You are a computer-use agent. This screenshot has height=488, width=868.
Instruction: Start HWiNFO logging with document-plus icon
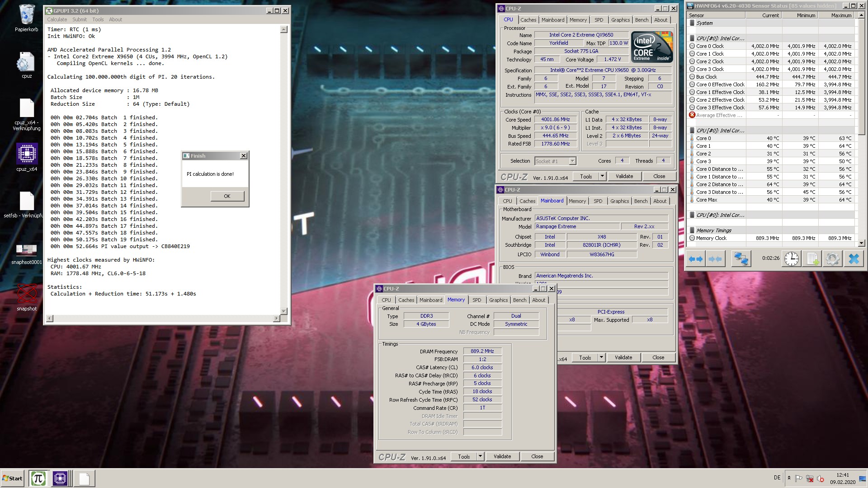tap(812, 259)
